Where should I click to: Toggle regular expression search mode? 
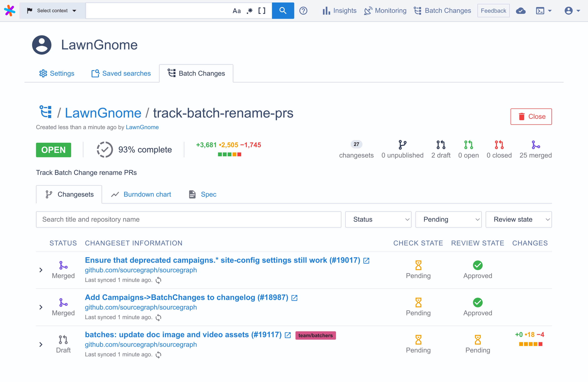pos(250,11)
